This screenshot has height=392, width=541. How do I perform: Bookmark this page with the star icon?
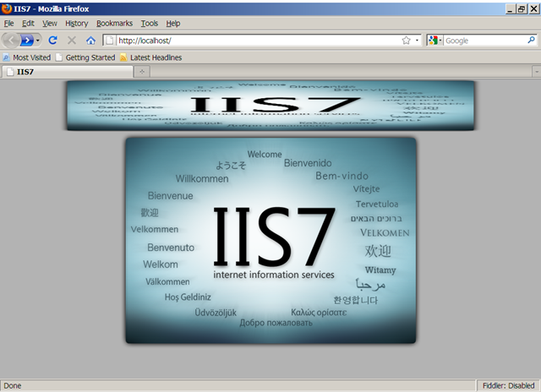[406, 41]
